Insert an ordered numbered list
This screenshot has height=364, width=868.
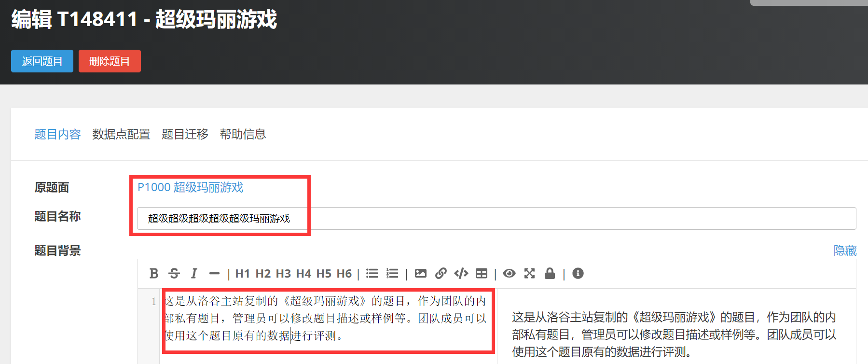[x=392, y=274]
